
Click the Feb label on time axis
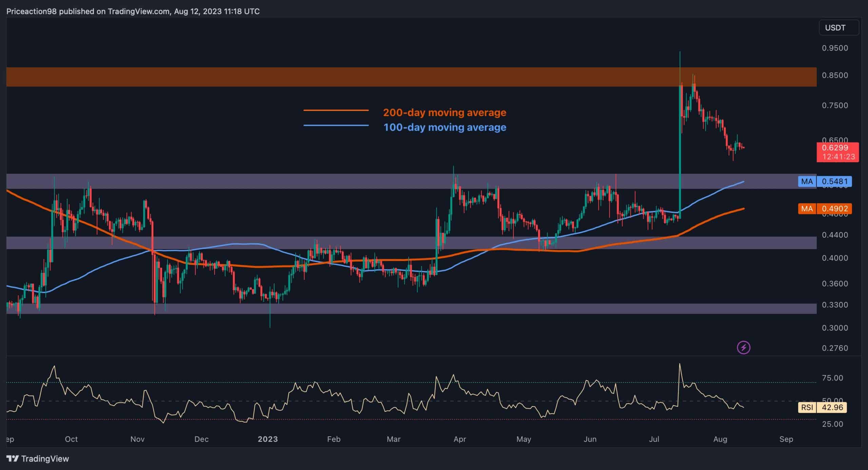(x=333, y=439)
